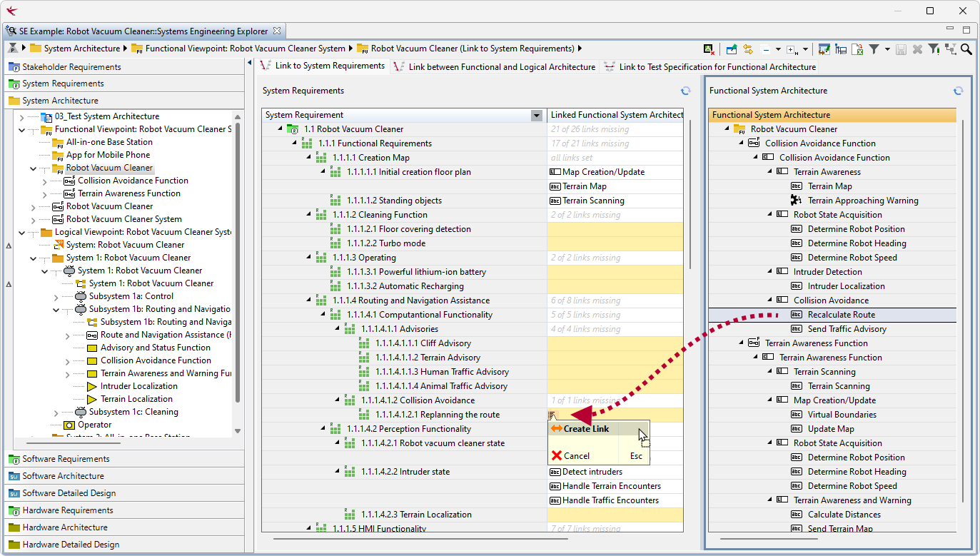This screenshot has height=556, width=980.
Task: Click the layout columns toolbar icon
Action: pyautogui.click(x=842, y=49)
